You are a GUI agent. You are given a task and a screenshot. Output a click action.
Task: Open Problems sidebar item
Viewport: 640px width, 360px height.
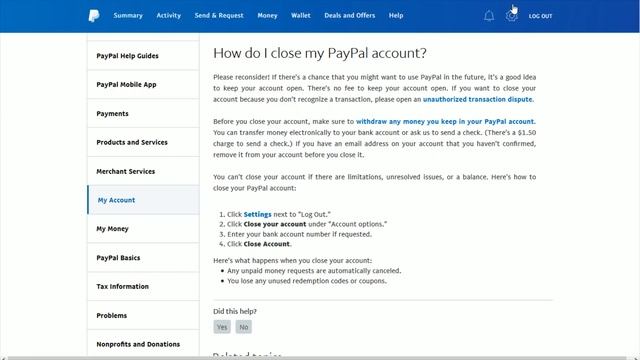tap(143, 316)
